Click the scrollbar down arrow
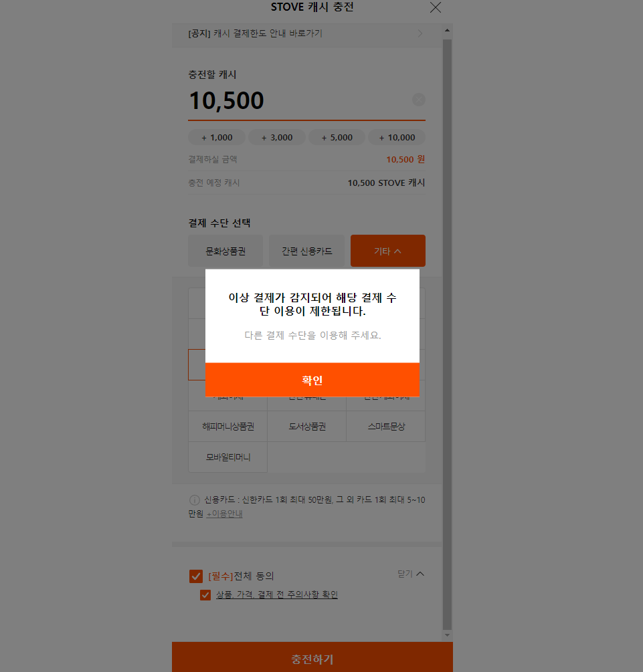The height and width of the screenshot is (672, 643). click(448, 635)
